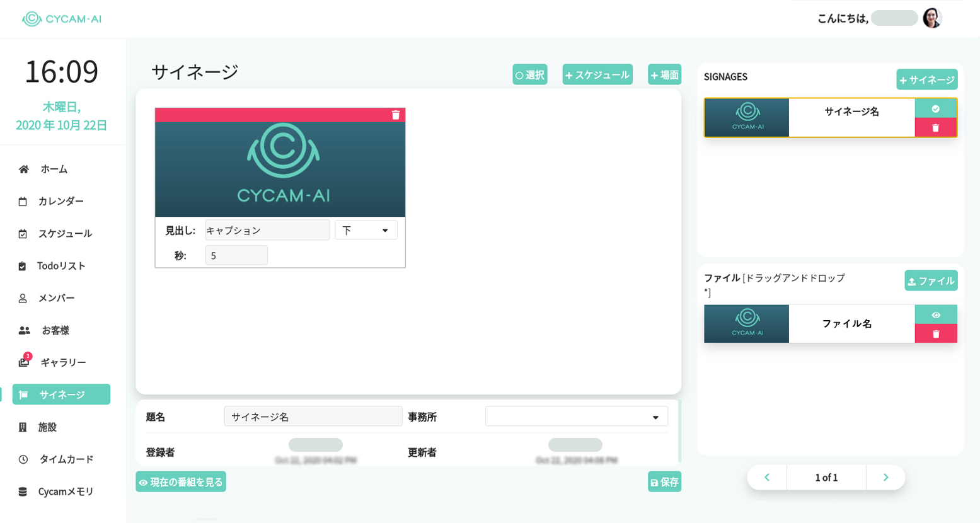The height and width of the screenshot is (523, 980).
Task: Click the people icon beside お客様
Action: pyautogui.click(x=24, y=330)
